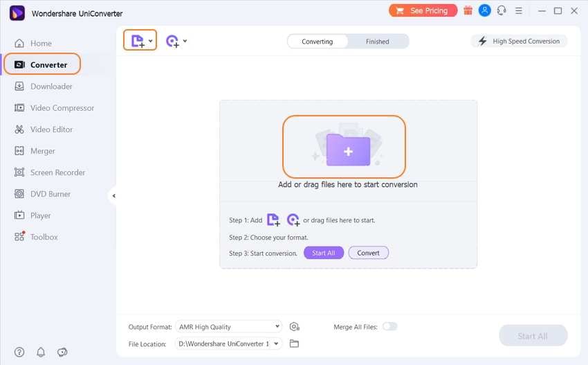Open the File Location dropdown

point(229,344)
